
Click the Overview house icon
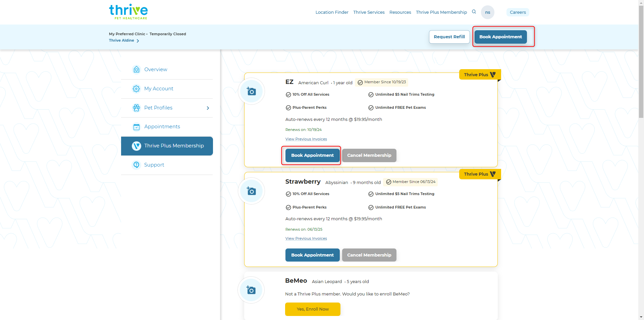137,70
